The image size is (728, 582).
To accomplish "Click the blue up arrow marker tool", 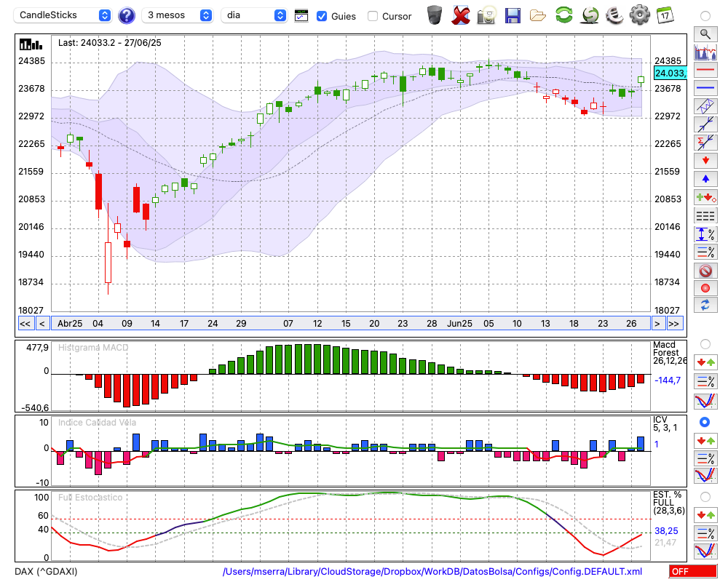I will pyautogui.click(x=705, y=179).
